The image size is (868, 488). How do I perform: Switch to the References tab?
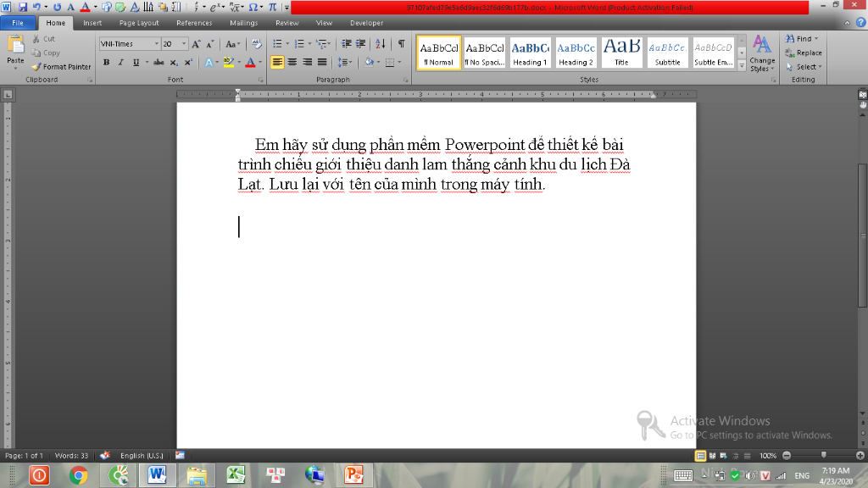point(194,23)
